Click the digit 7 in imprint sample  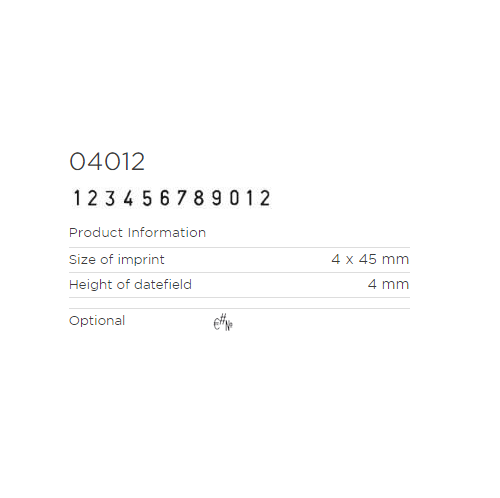(x=181, y=198)
